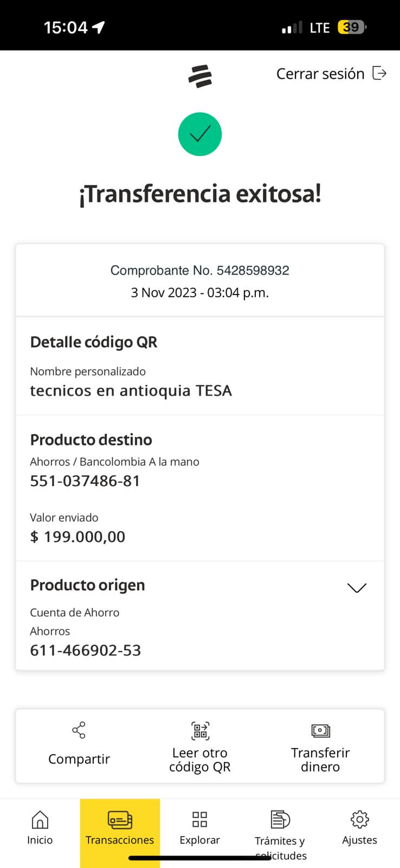Tap the logout arrow icon
The height and width of the screenshot is (868, 400).
point(379,73)
